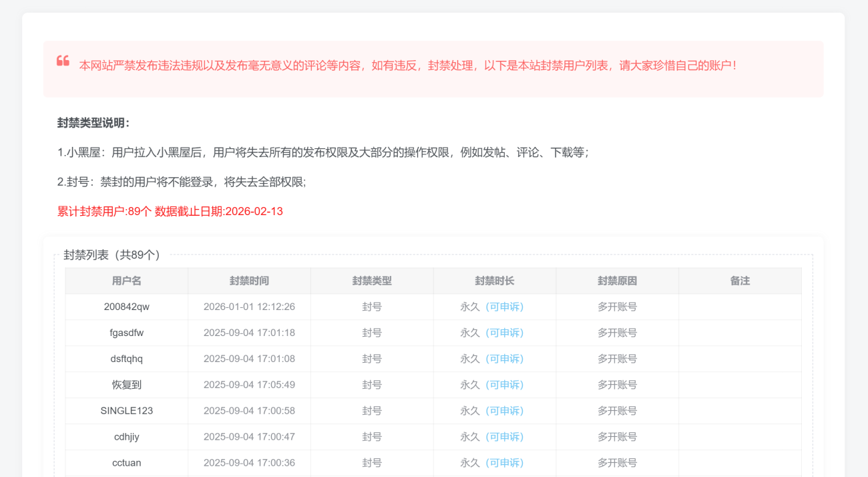Click the username 200842qw in the table

126,307
